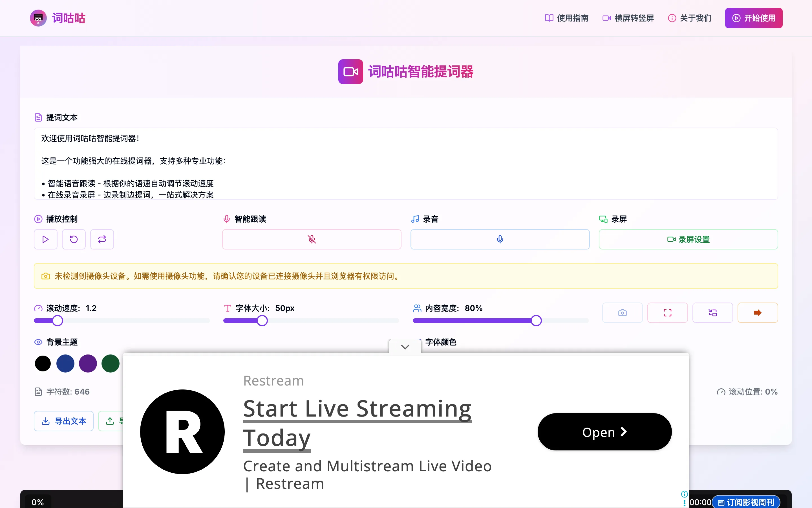Adjust the 内容宽度 slider handle
Image resolution: width=812 pixels, height=508 pixels.
(536, 321)
